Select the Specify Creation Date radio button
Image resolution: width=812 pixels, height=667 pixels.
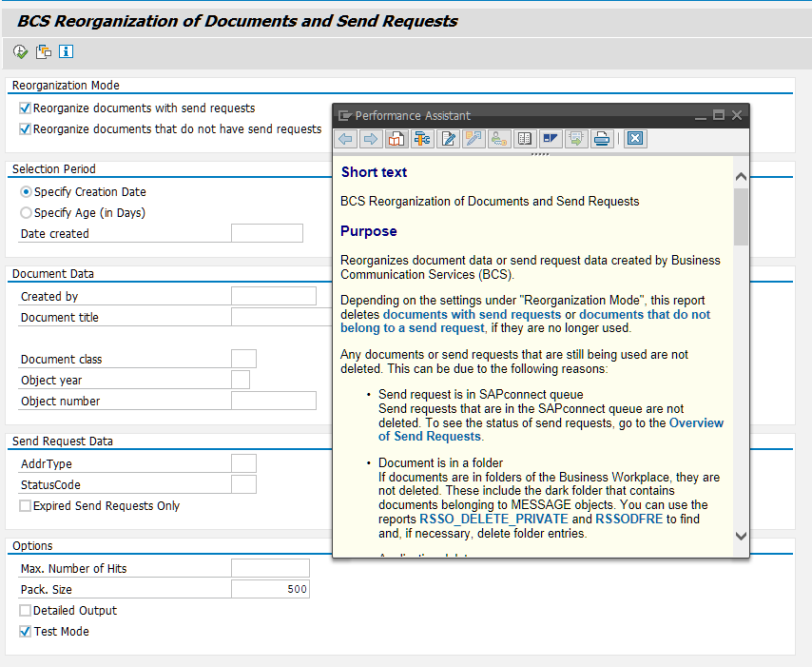coord(26,192)
